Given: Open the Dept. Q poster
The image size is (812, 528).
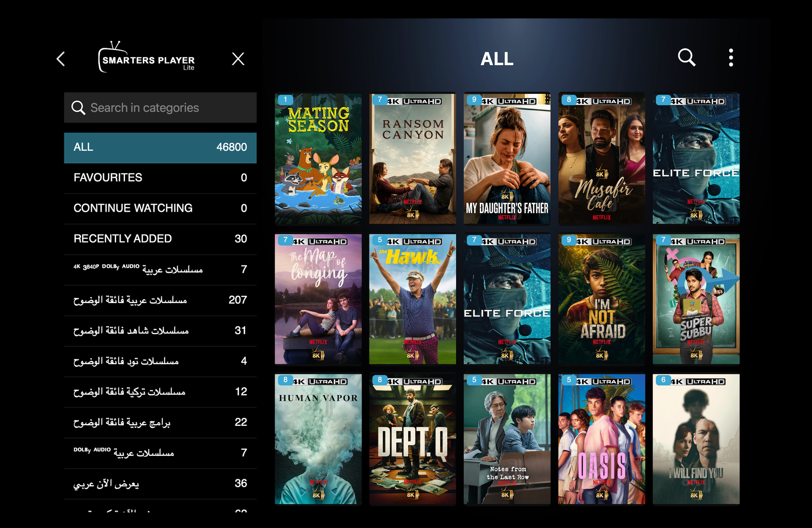Looking at the screenshot, I should (x=412, y=439).
